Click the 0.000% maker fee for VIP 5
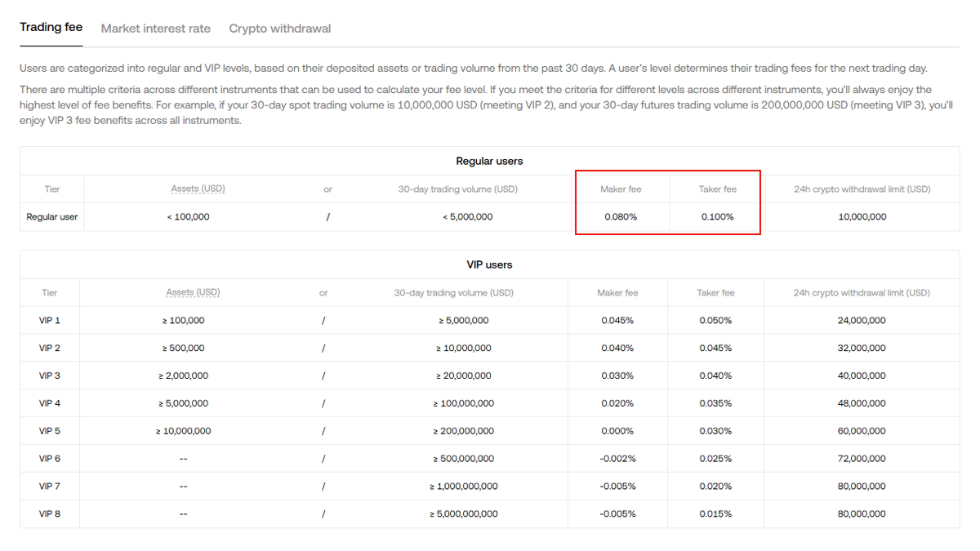Screen dimensions: 980x551 617,431
